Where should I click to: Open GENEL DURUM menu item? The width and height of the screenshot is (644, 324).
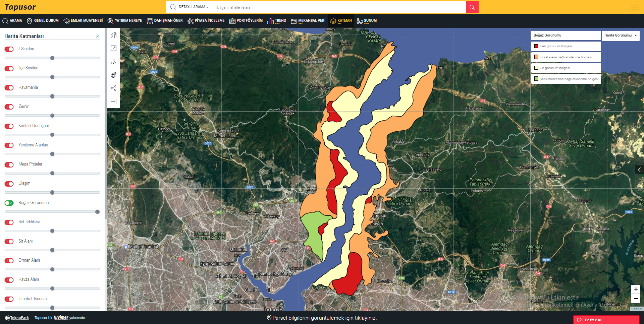click(x=43, y=21)
